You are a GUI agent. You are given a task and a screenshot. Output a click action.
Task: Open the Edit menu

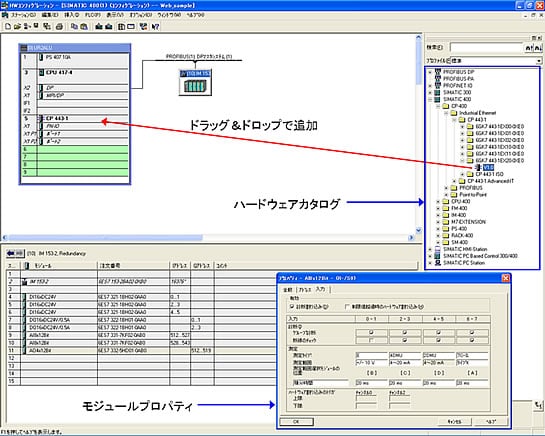click(x=50, y=15)
